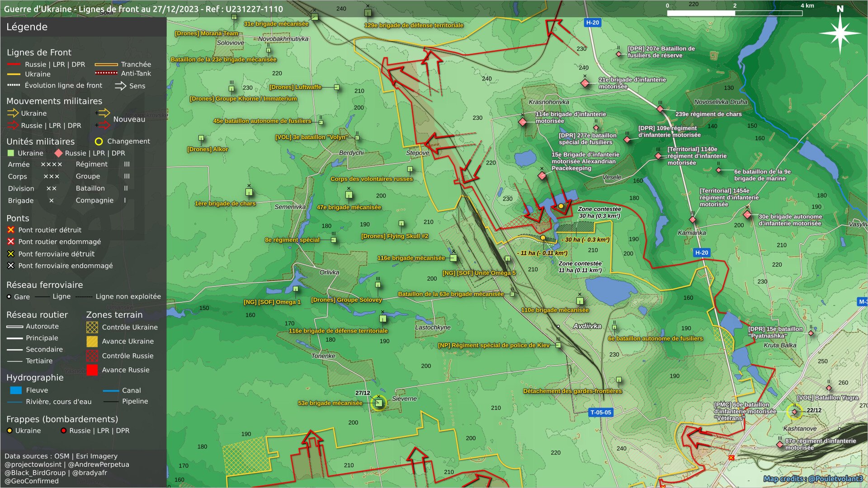This screenshot has height=488, width=868.
Task: Click the 31e brigade mécanisée unit marker
Action: point(315,17)
